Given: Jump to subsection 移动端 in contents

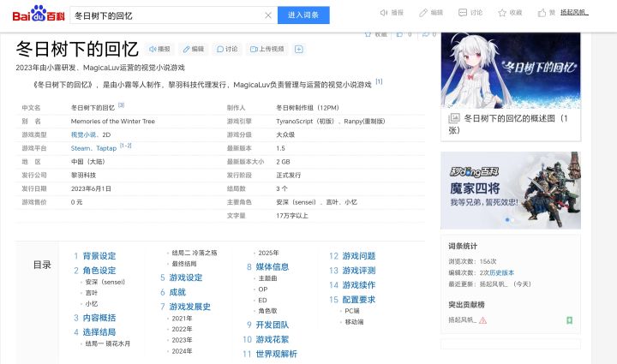Looking at the screenshot, I should tap(354, 322).
